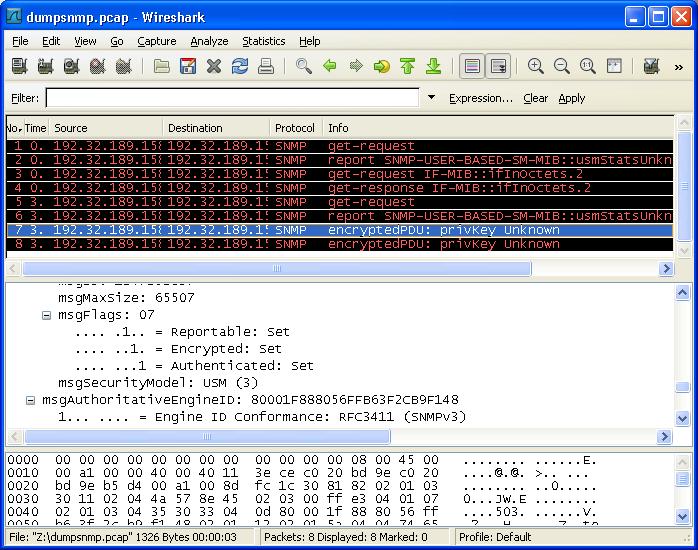Click the Expression... button

pos(480,98)
